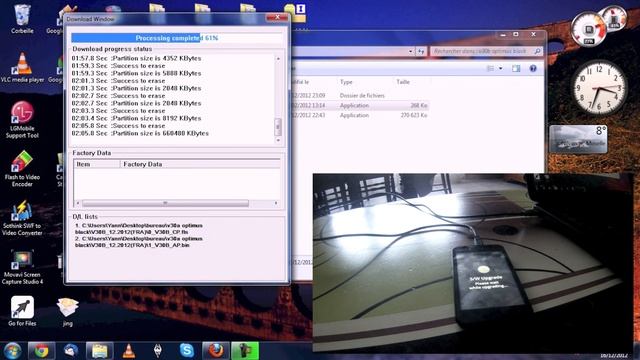Viewport: 640px width, 360px height.
Task: Sort by Taille column in explorer
Action: click(x=403, y=82)
